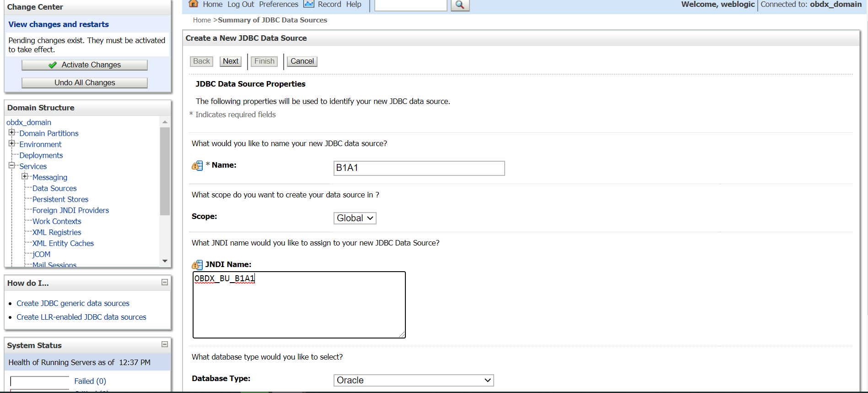Viewport: 868px width, 393px height.
Task: Open Domain Partitions tree item
Action: (x=49, y=133)
